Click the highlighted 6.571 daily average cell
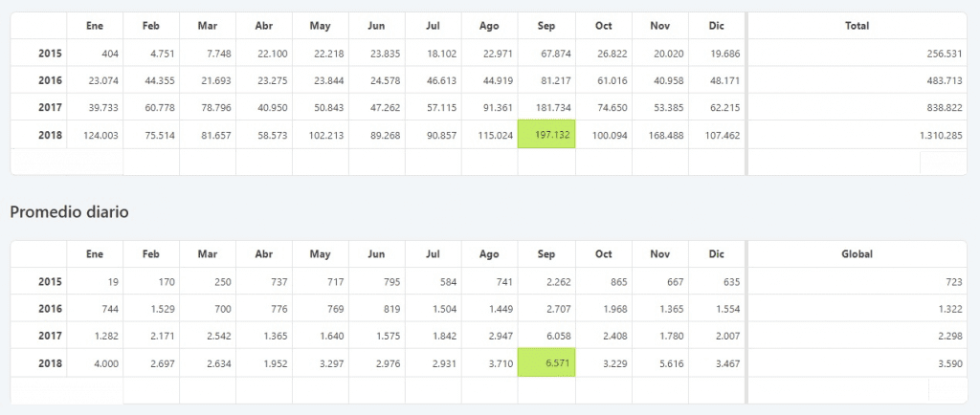The height and width of the screenshot is (415, 980). (x=546, y=363)
